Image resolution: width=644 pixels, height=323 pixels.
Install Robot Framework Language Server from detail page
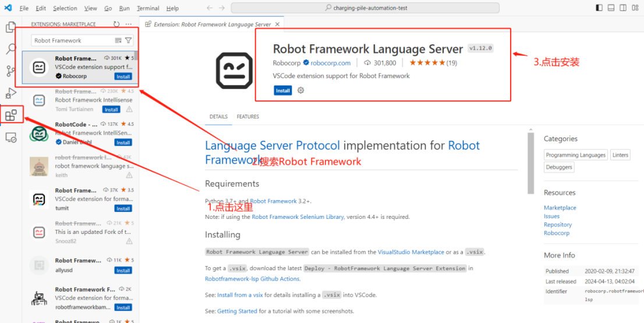(282, 91)
